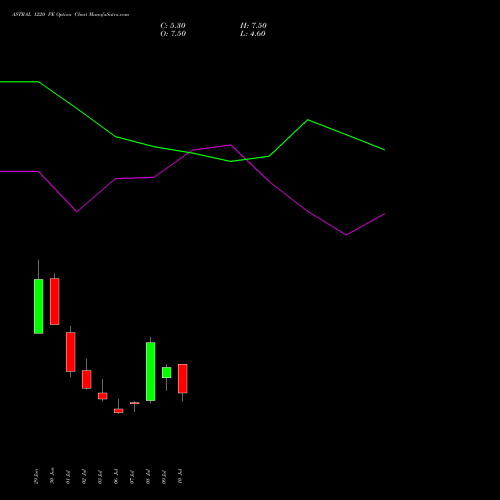Click the 30 Jun date label
Viewport: 500px width, 500px height.
click(x=52, y=476)
